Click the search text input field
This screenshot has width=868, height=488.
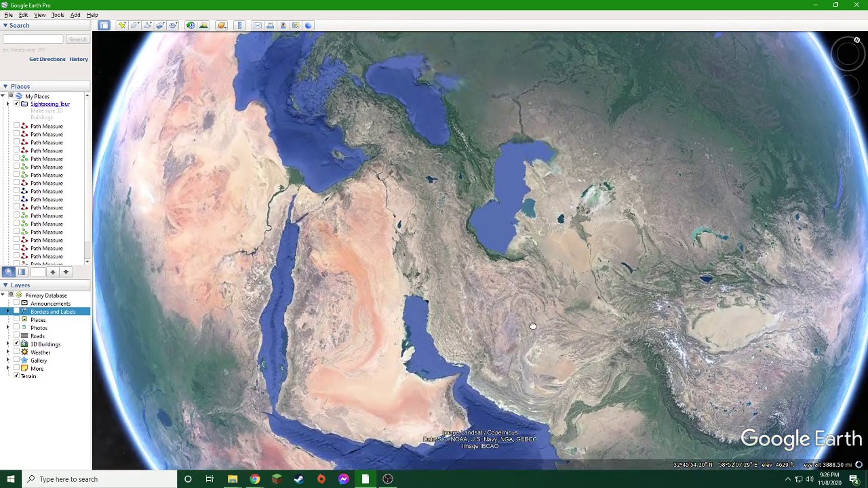coord(33,39)
